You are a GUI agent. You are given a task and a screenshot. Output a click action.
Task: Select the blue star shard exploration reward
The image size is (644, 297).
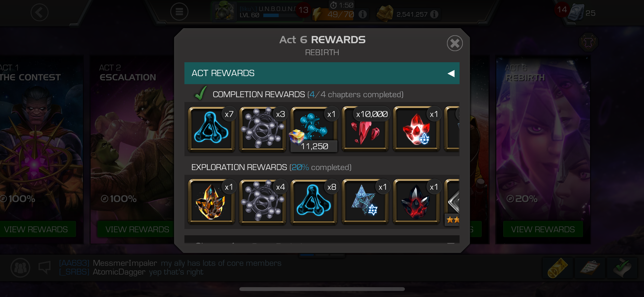click(x=365, y=202)
